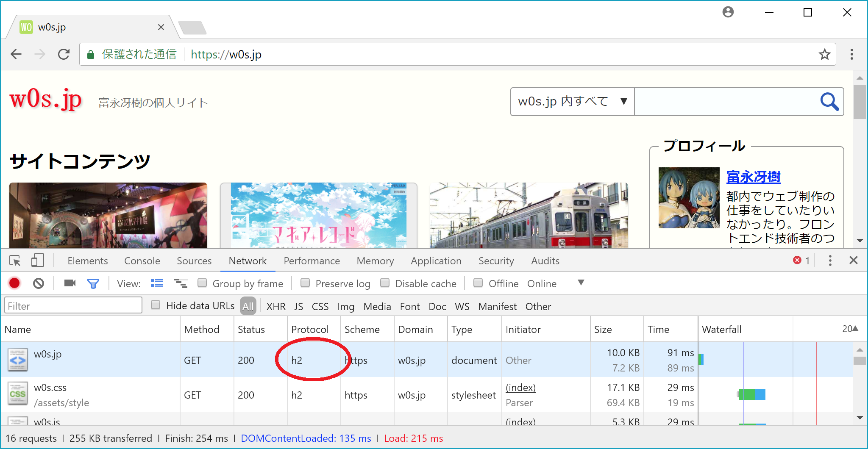The width and height of the screenshot is (868, 449).
Task: Click the record network log button
Action: (14, 283)
